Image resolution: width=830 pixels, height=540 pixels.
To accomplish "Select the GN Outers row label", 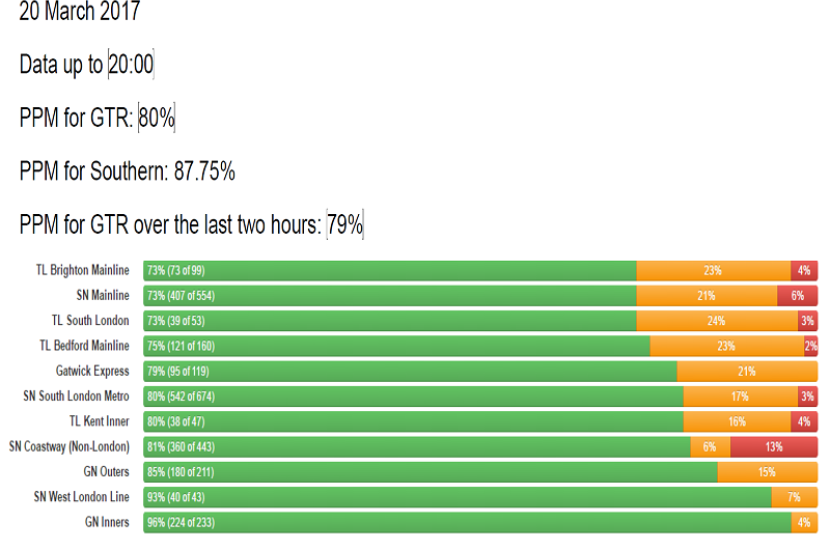I will (x=106, y=472).
